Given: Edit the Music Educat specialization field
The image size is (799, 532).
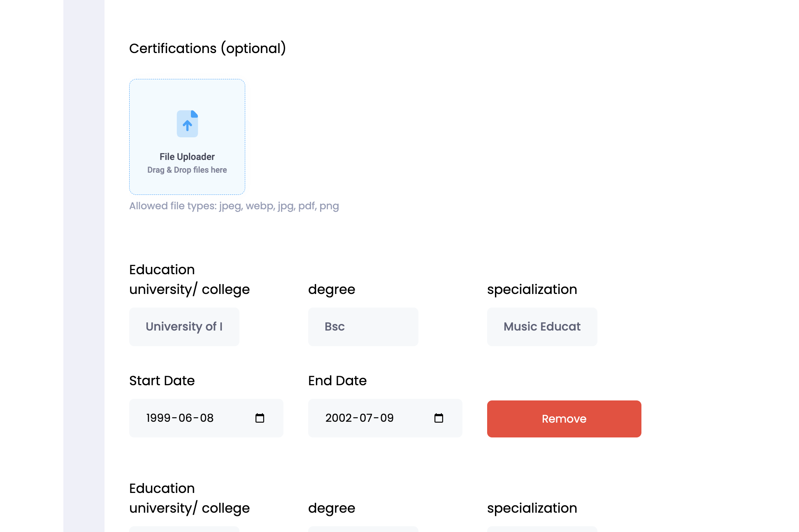Looking at the screenshot, I should click(542, 327).
